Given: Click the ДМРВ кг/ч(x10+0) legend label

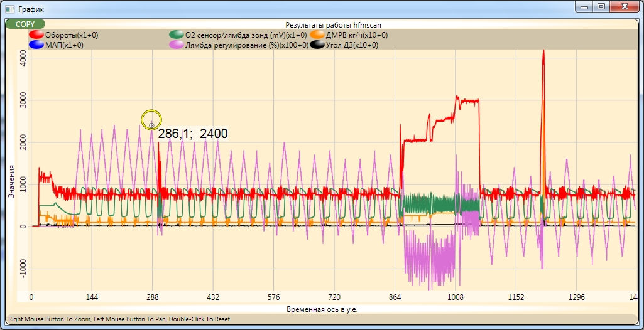Looking at the screenshot, I should pos(357,35).
